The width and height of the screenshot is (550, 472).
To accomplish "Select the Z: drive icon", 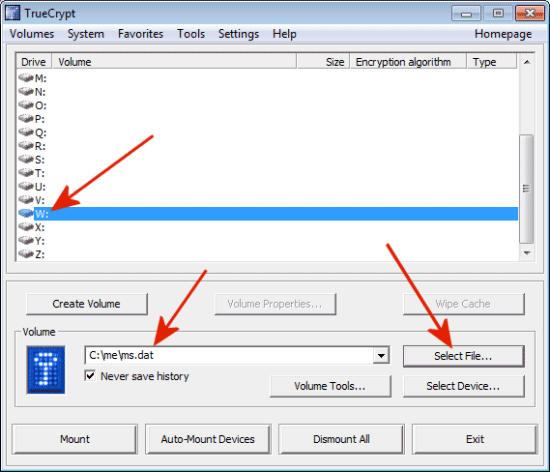I will (26, 254).
